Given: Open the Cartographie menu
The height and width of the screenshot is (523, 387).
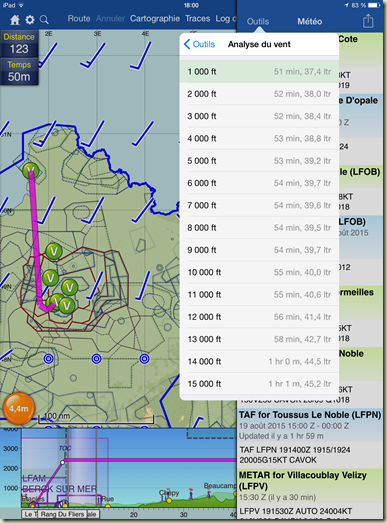Looking at the screenshot, I should (x=155, y=19).
